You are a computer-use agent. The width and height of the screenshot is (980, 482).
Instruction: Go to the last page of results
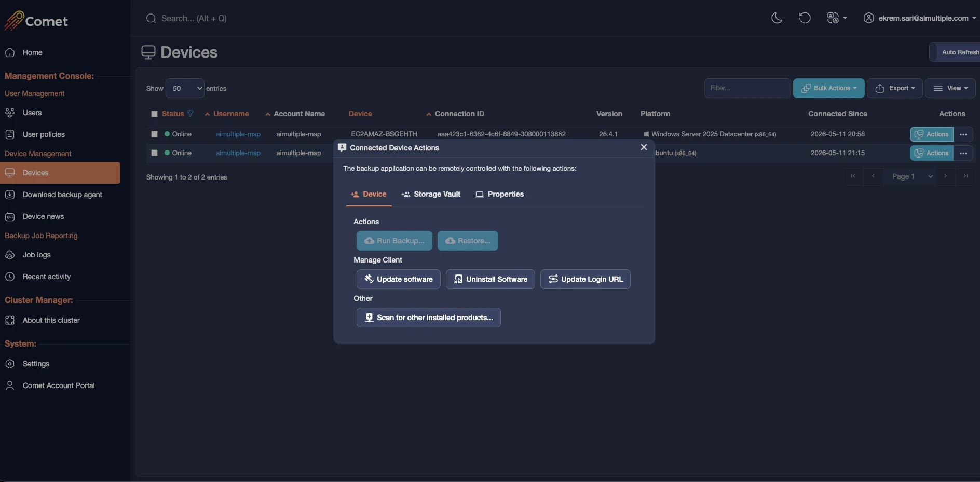pos(965,176)
